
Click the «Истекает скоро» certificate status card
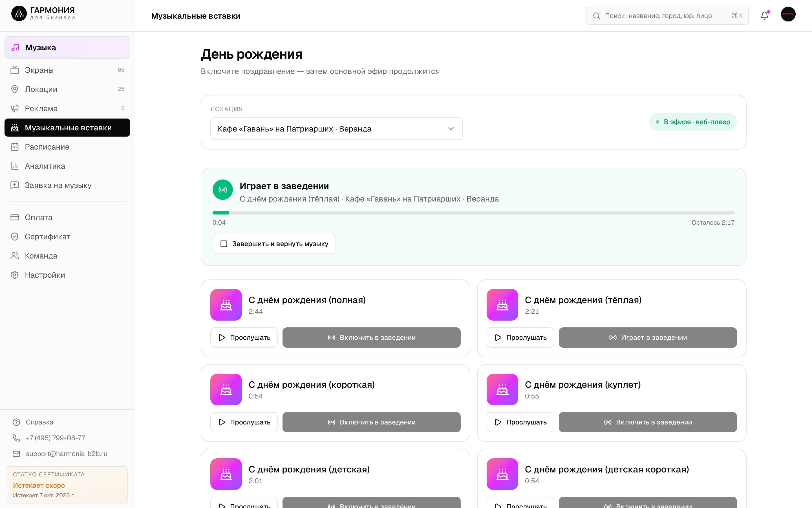tap(67, 485)
